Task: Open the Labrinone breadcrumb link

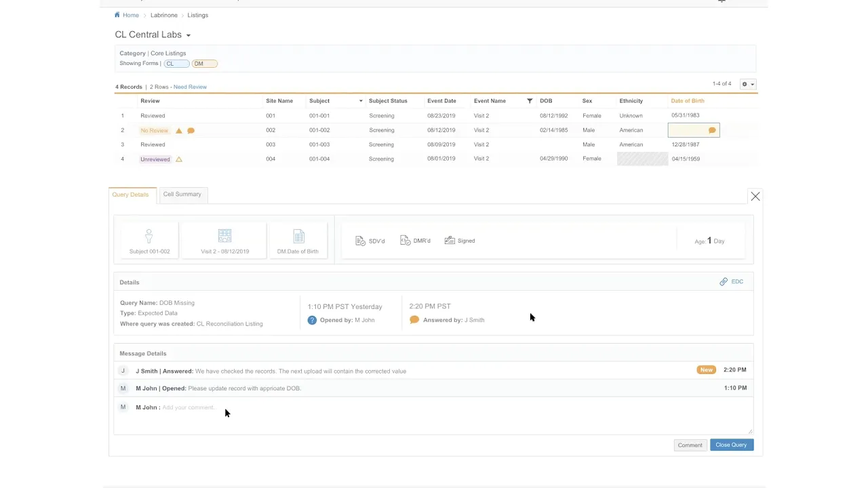Action: tap(164, 15)
